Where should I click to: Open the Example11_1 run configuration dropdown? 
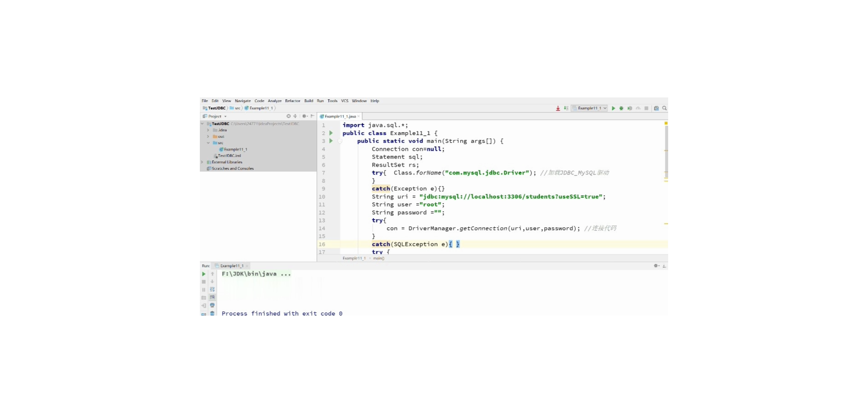[x=589, y=108]
